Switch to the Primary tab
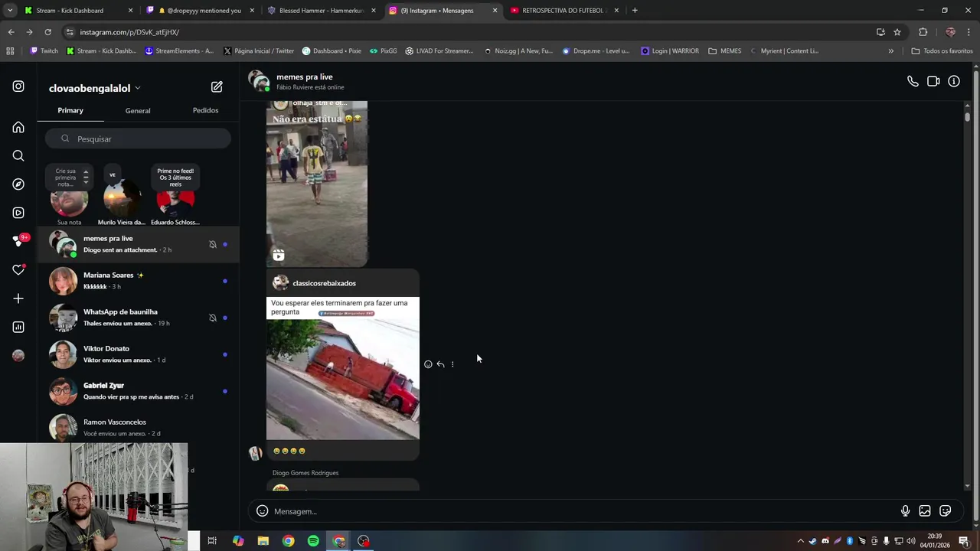980x551 pixels. tap(70, 110)
